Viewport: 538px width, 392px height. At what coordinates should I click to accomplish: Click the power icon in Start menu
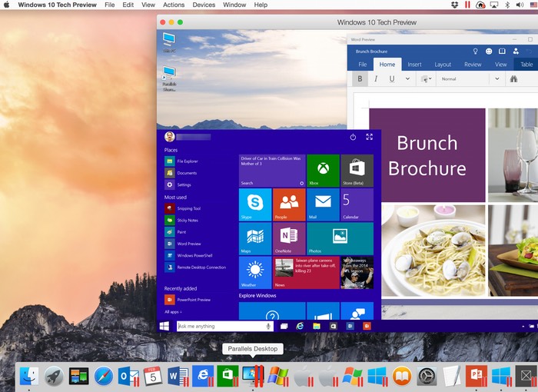click(x=353, y=137)
